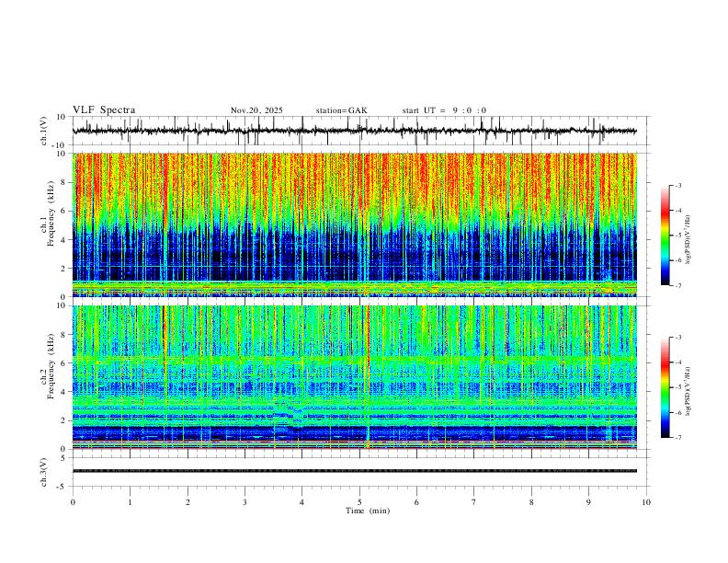Click the ch.1 spectrogram panel
The height and width of the screenshot is (563, 728).
pos(354,224)
